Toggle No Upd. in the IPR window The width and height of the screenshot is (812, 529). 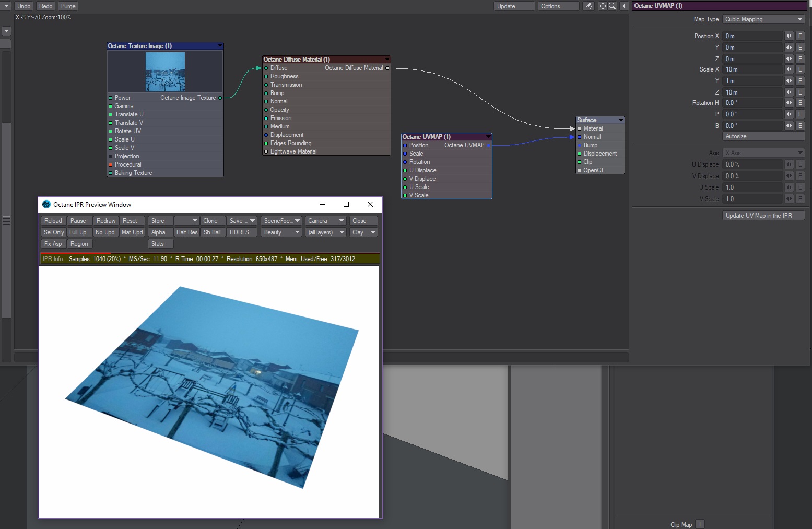click(105, 232)
